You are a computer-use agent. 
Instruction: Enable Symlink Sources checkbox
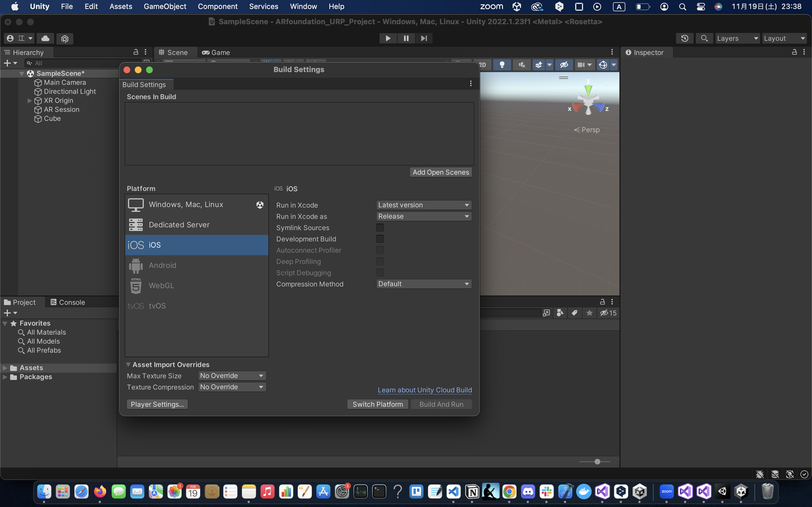tap(379, 228)
